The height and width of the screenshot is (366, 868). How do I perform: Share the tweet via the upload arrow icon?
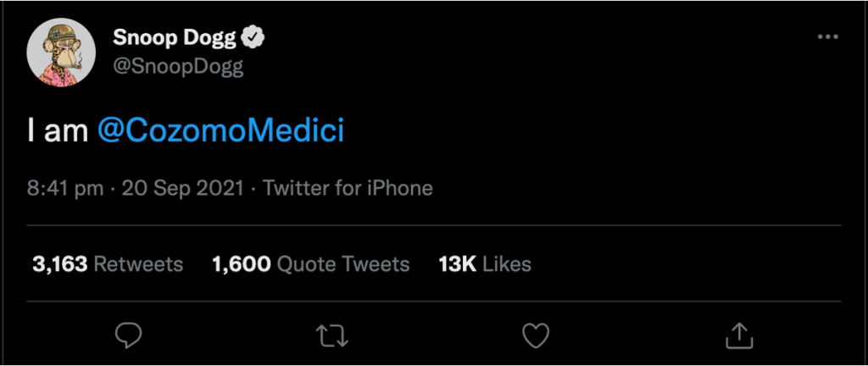coord(739,335)
